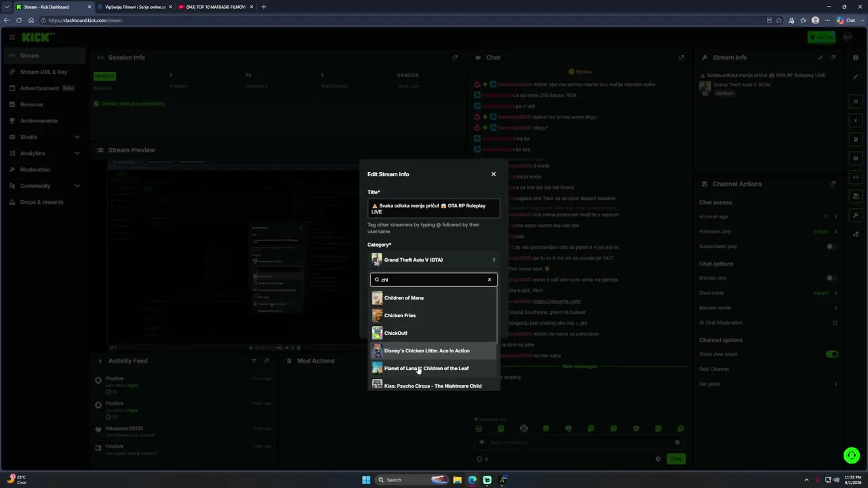The width and height of the screenshot is (868, 488).
Task: Reload the page in the browser
Action: pos(19,20)
